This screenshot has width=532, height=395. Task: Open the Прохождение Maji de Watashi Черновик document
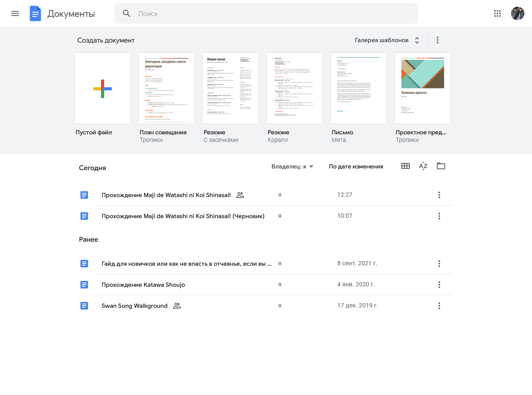pos(183,216)
